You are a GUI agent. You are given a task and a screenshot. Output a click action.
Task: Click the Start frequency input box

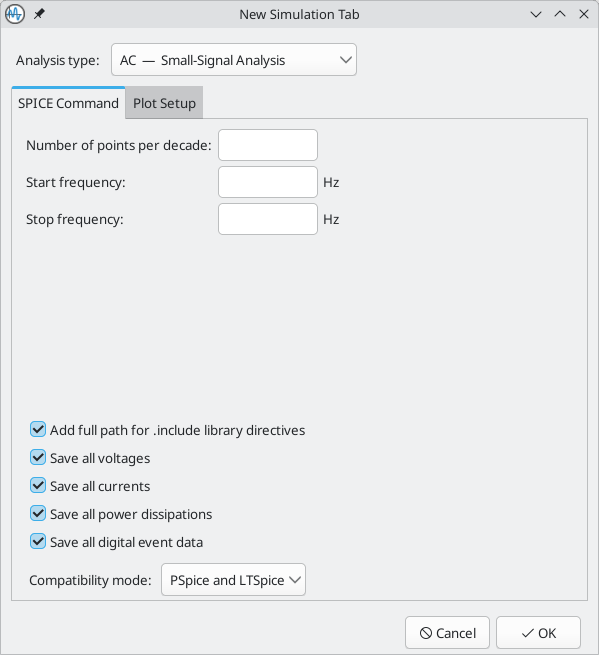tap(268, 182)
